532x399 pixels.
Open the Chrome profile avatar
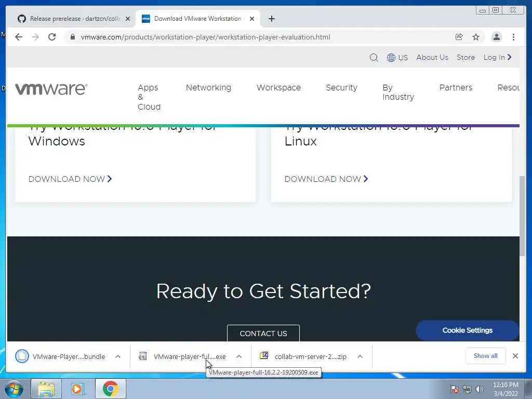point(496,37)
